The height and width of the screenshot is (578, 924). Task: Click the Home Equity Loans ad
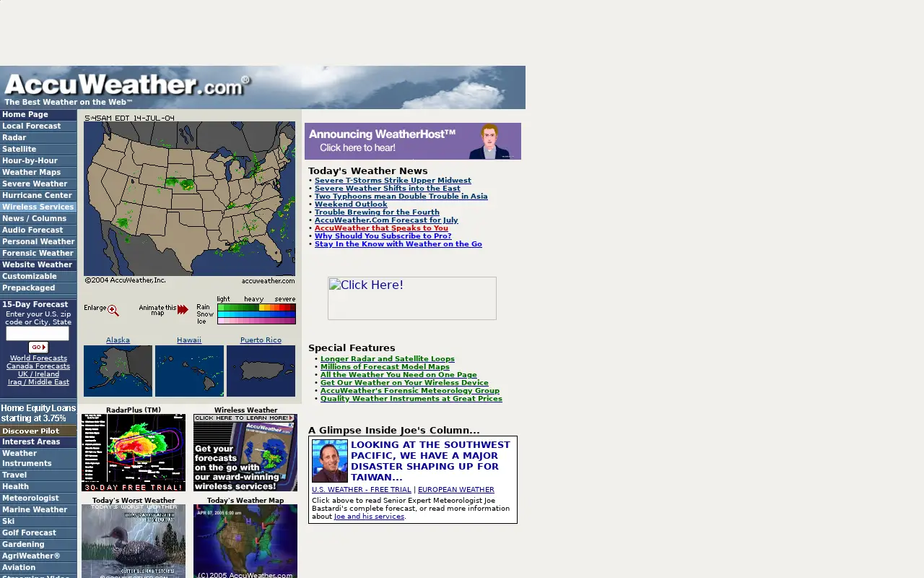tap(38, 413)
